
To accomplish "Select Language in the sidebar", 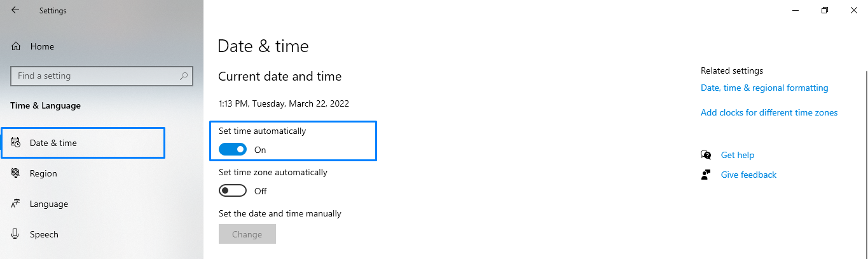I will click(x=48, y=204).
